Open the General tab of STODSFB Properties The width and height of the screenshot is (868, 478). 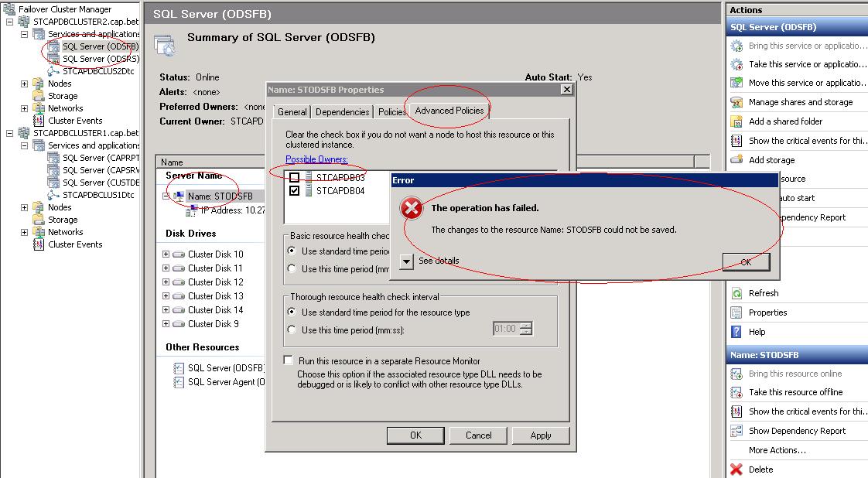292,111
